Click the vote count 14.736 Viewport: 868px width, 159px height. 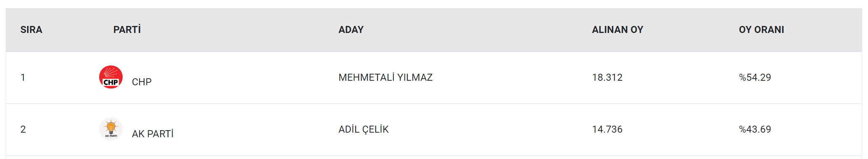click(x=607, y=129)
